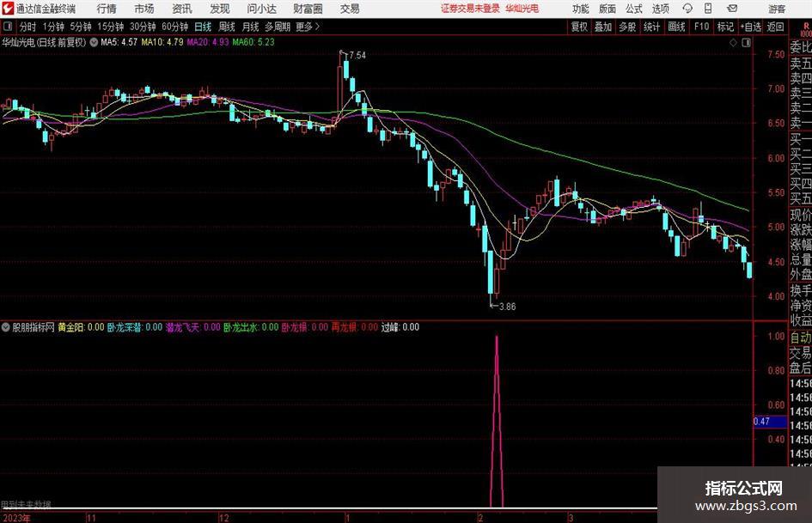This screenshot has height=523, width=812.
Task: Select the 日线 daily chart tab
Action: click(x=203, y=27)
